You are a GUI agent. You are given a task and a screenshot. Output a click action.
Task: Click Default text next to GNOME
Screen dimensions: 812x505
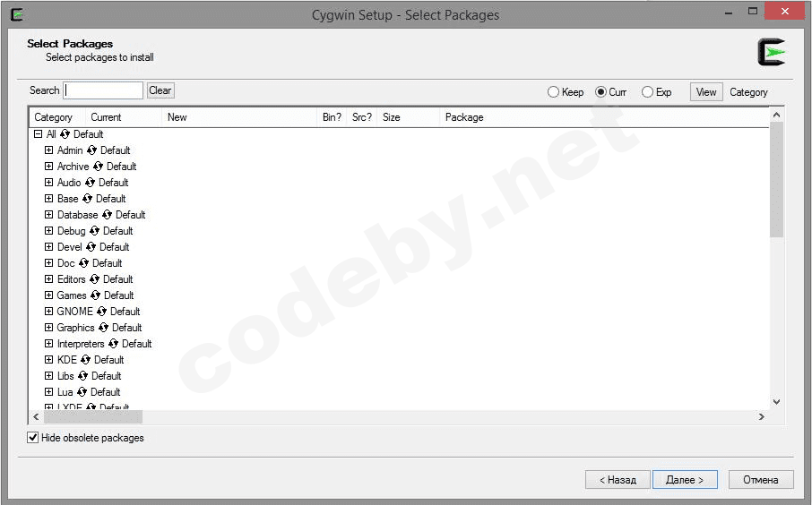point(125,311)
